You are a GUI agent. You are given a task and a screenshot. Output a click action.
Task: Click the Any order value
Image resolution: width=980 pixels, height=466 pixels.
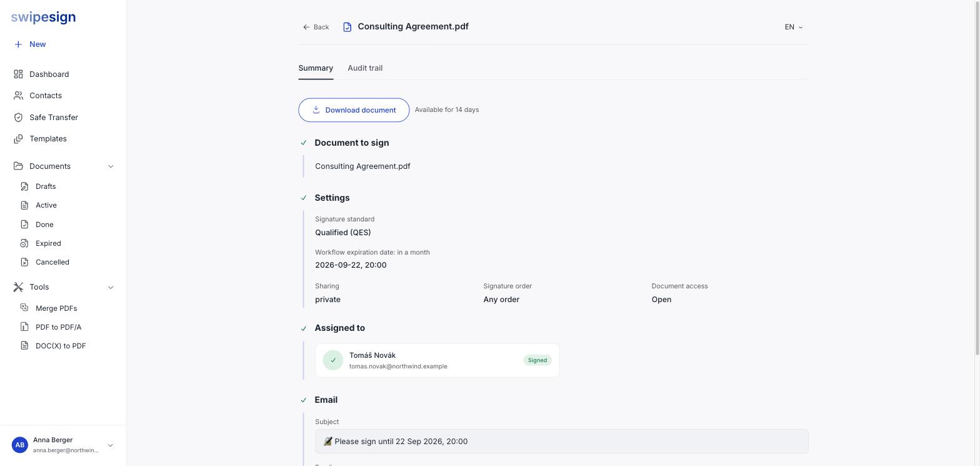tap(501, 300)
